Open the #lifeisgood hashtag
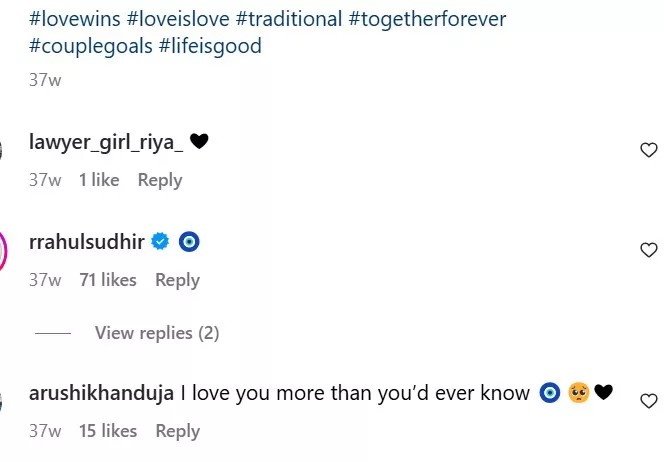 pyautogui.click(x=210, y=47)
